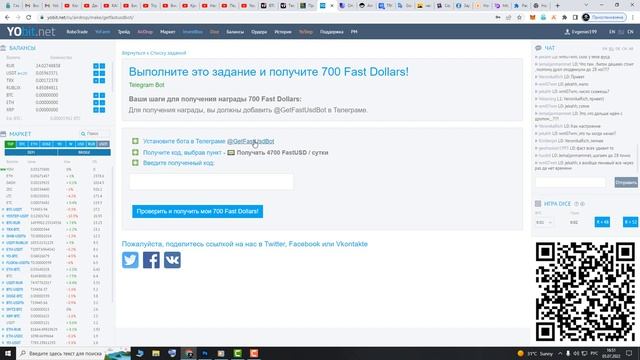Expand the system tray hidden icons chevron

click(560, 353)
